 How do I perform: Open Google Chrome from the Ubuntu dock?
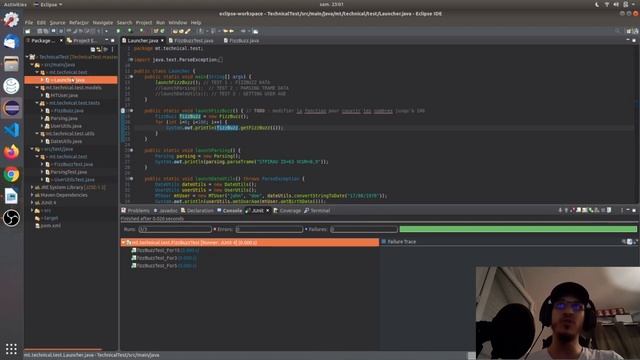point(11,174)
